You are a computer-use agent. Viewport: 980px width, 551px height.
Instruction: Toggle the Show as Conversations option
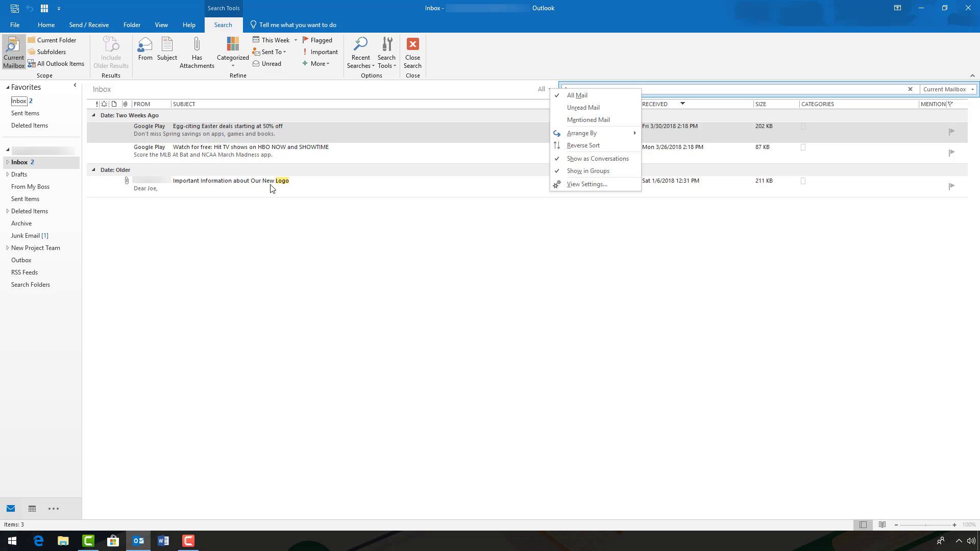click(598, 158)
